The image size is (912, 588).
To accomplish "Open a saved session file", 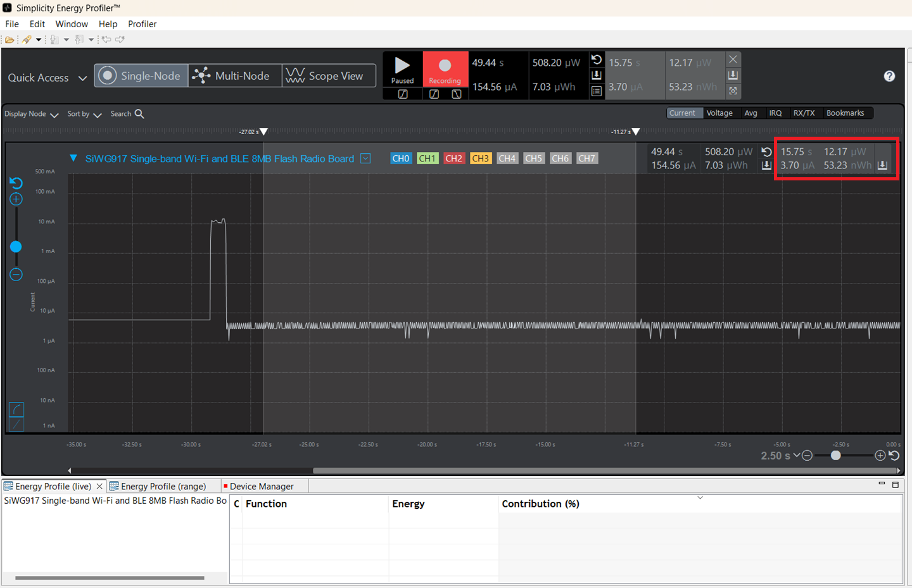I will pyautogui.click(x=10, y=39).
